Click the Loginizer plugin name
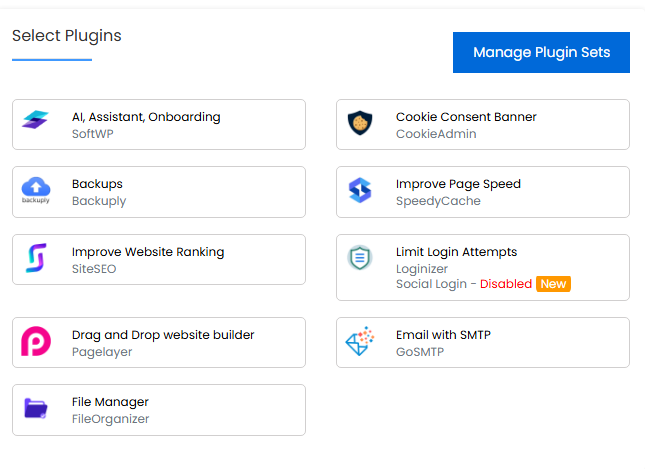The height and width of the screenshot is (469, 645). click(422, 269)
